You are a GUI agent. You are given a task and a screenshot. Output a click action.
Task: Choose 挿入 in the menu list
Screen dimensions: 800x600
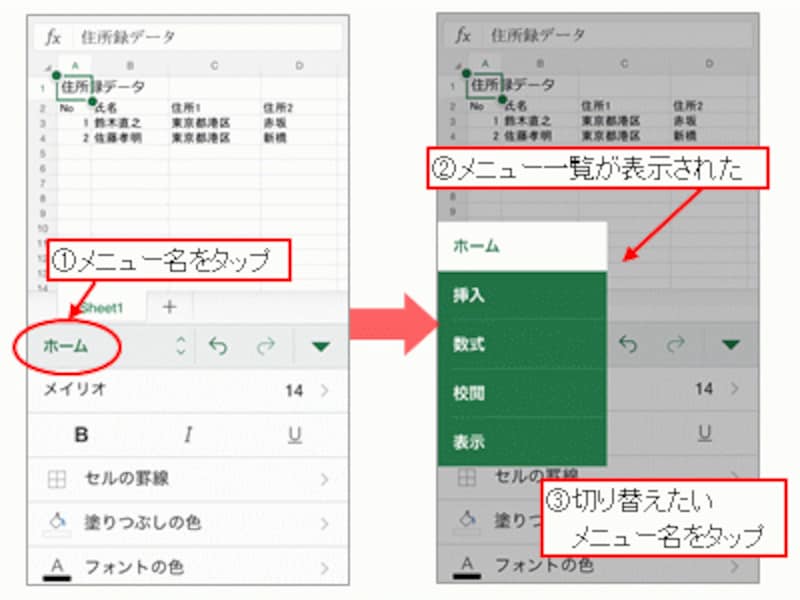522,295
